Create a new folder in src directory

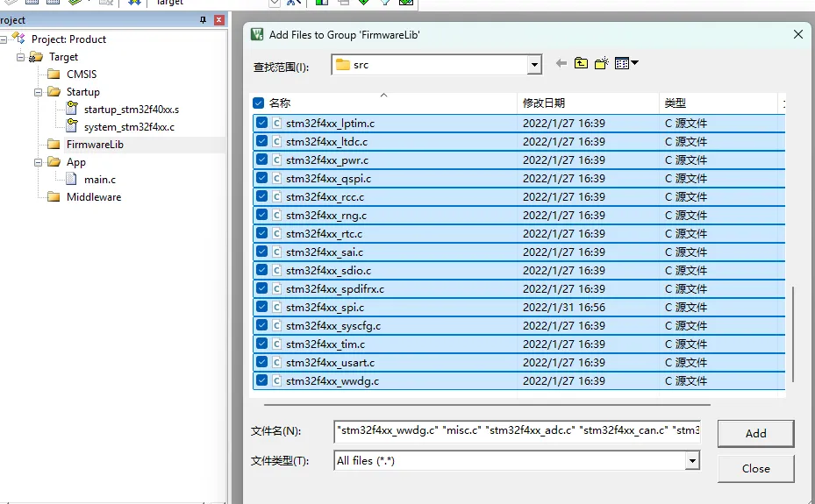coord(601,63)
